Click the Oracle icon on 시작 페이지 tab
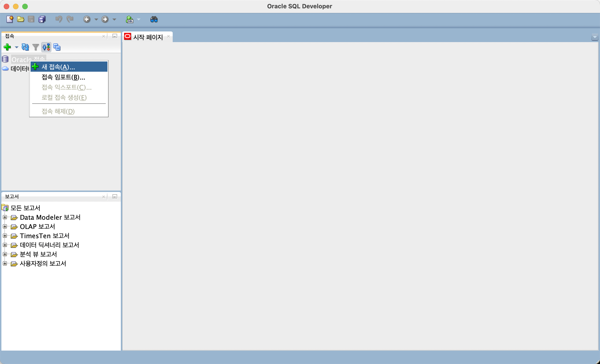The height and width of the screenshot is (364, 600). (x=128, y=37)
